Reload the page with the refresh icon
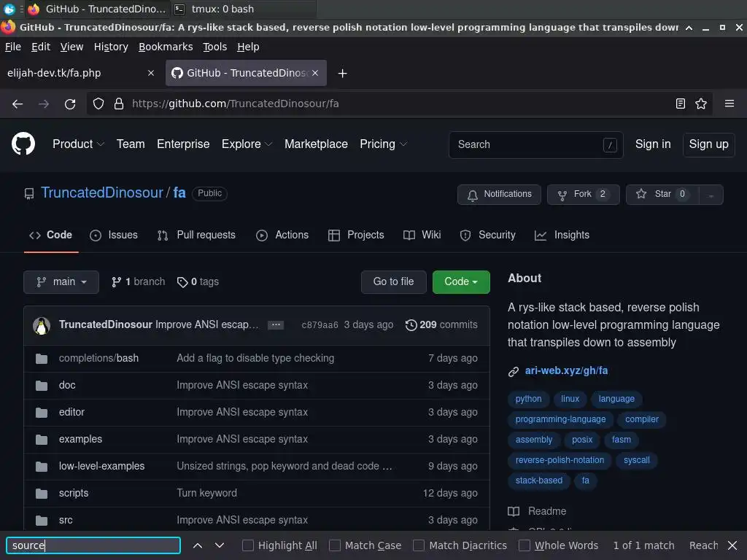Viewport: 747px width, 560px height. click(x=70, y=104)
